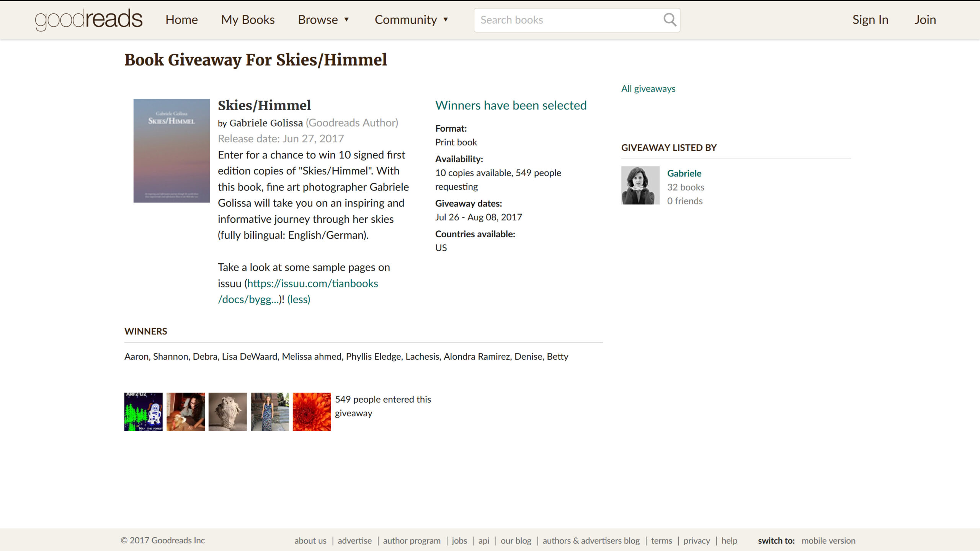Select the woman in blue dress avatar

coord(269,412)
